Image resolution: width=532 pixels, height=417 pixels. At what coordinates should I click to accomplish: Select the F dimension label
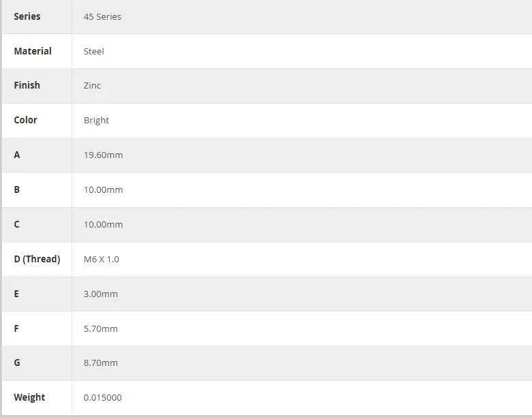click(16, 328)
